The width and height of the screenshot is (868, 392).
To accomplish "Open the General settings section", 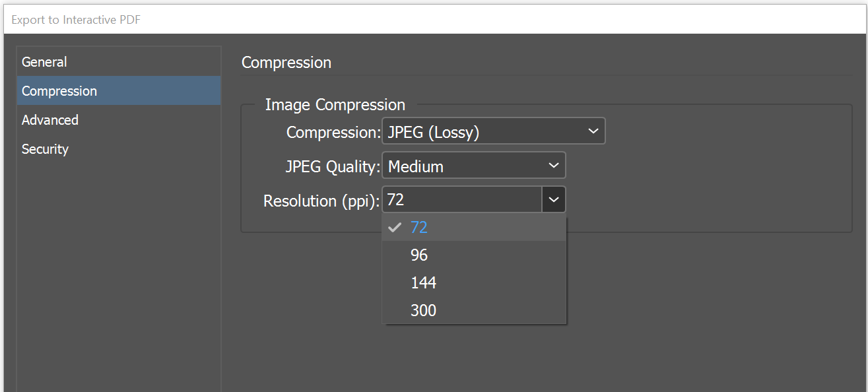I will tap(44, 62).
